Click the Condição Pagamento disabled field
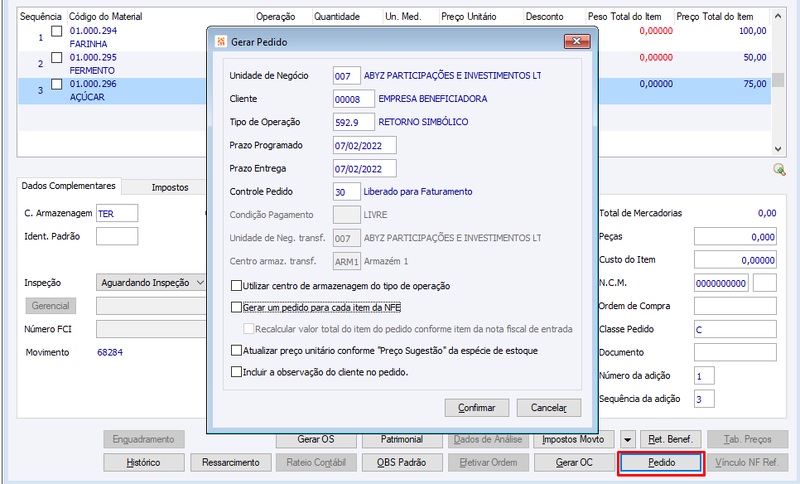This screenshot has height=484, width=800. 346,215
